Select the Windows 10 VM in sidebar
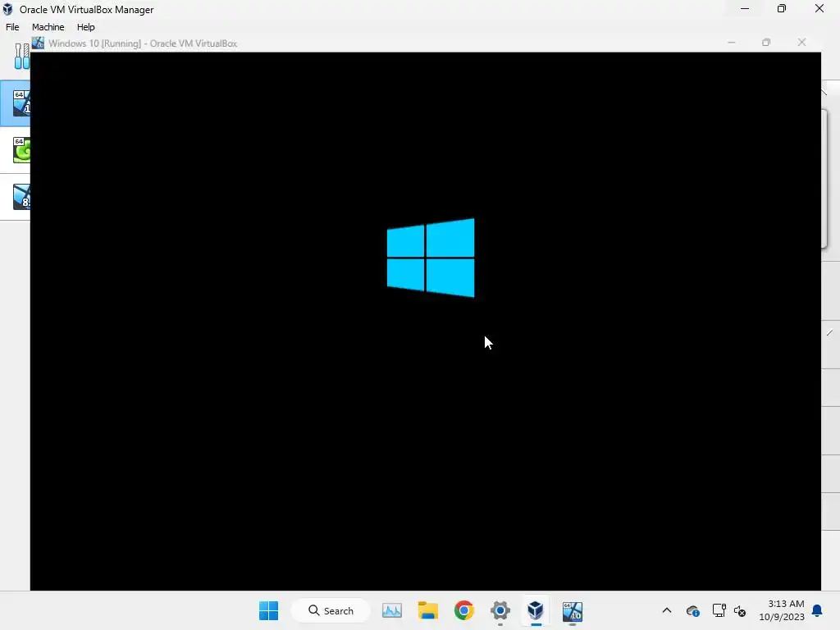Viewport: 840px width, 630px height. [15, 103]
